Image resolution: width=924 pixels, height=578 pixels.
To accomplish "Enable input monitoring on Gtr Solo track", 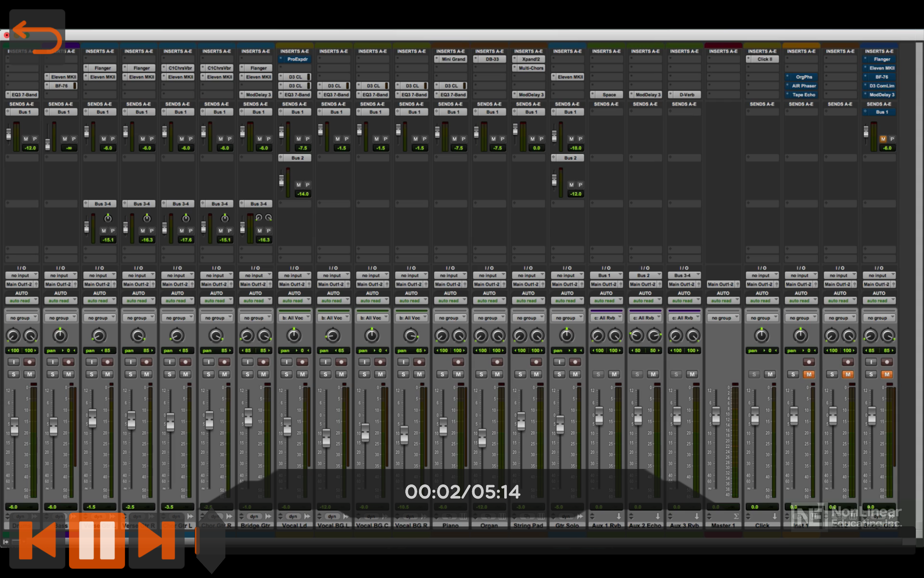I will (559, 362).
